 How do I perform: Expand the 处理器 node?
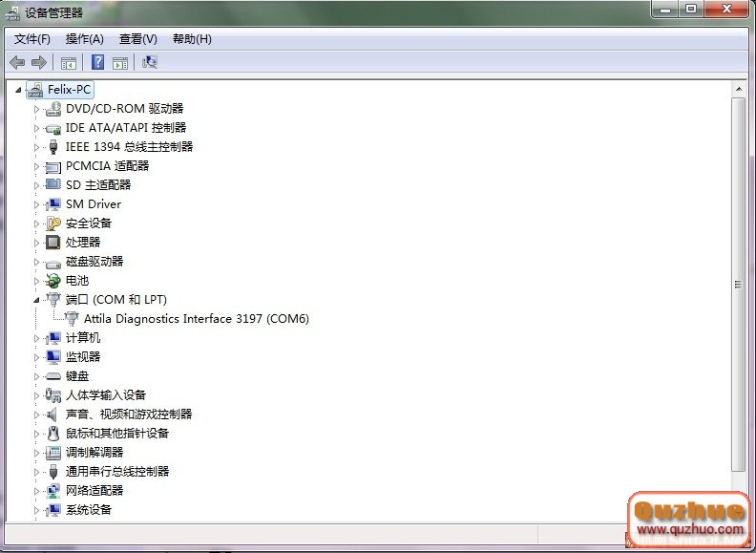36,243
